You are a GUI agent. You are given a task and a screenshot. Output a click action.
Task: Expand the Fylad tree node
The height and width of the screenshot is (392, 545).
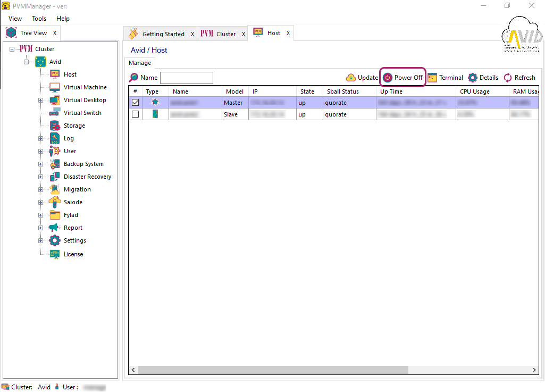(x=40, y=215)
